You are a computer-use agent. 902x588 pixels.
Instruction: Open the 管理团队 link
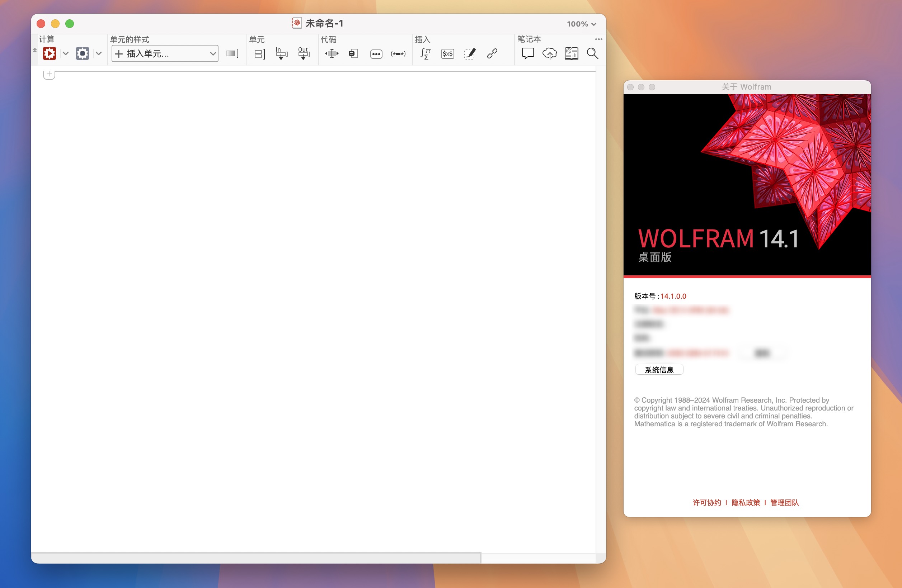[x=784, y=502]
